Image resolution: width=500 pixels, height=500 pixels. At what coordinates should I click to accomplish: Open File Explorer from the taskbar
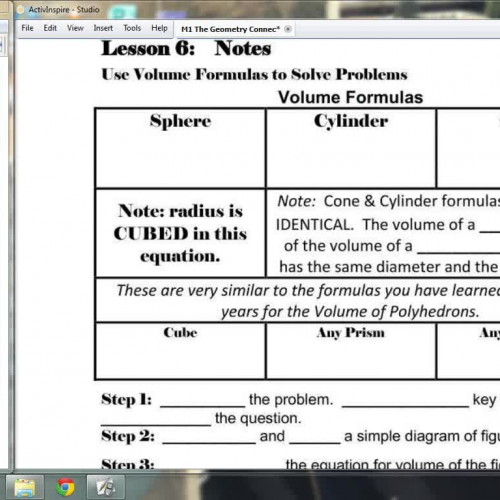pos(25,487)
